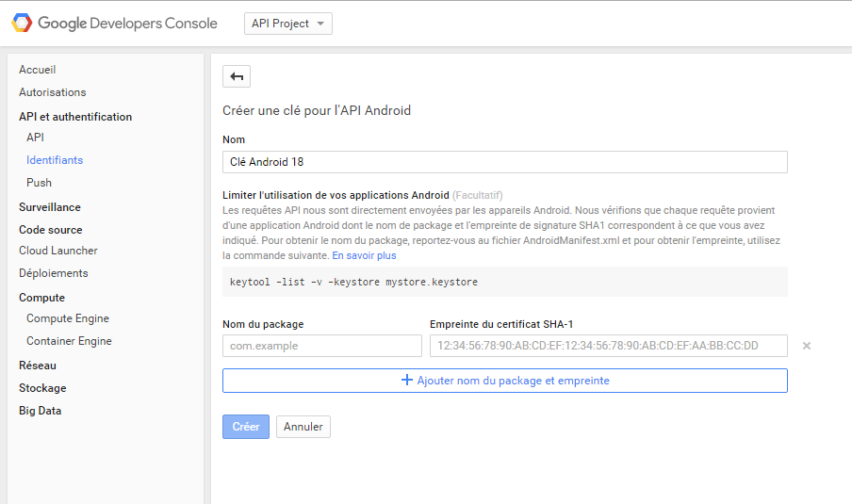
Task: Add package name and fingerprint row
Action: click(x=505, y=381)
